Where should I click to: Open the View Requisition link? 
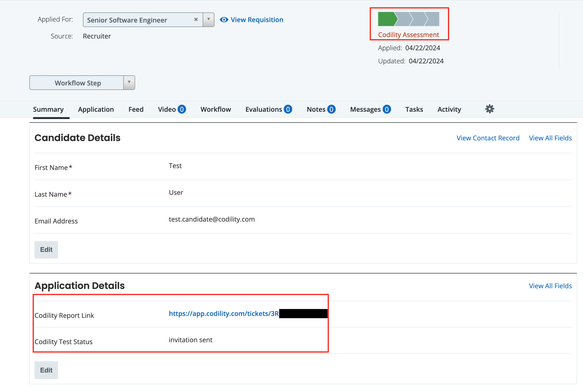pyautogui.click(x=257, y=19)
